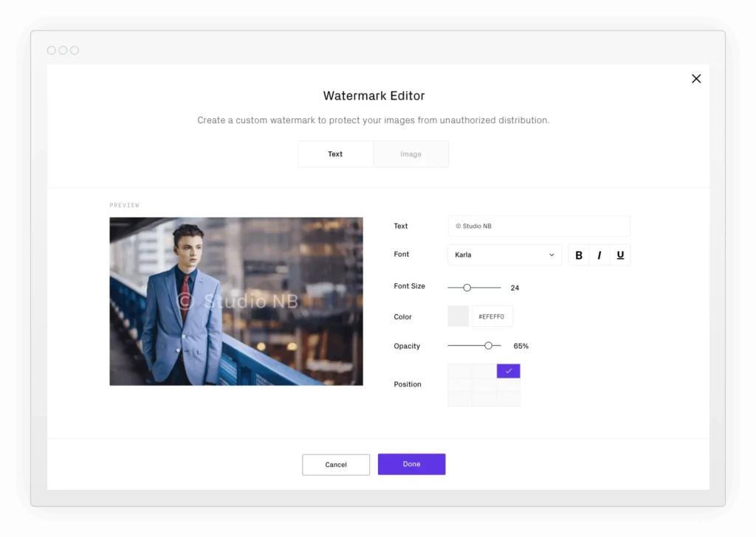The height and width of the screenshot is (537, 756).
Task: Switch to the Text watermark tab
Action: pyautogui.click(x=335, y=154)
